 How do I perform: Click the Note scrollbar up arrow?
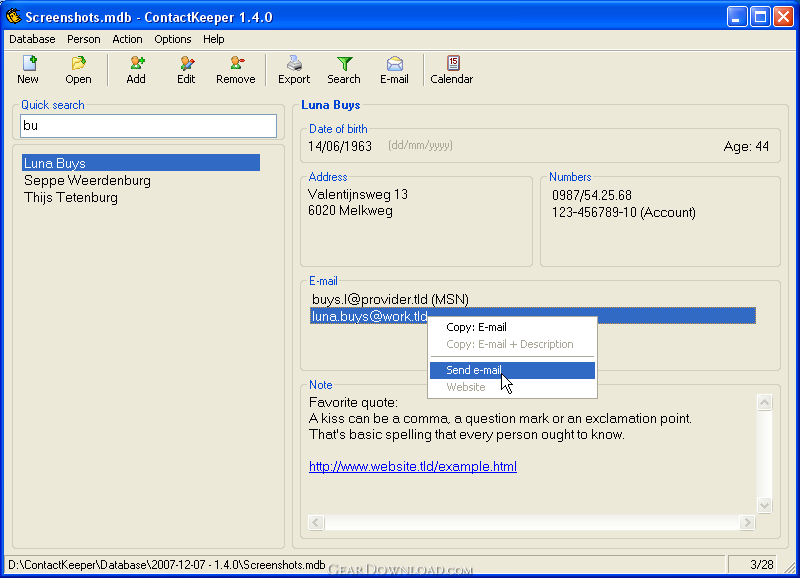click(x=764, y=403)
